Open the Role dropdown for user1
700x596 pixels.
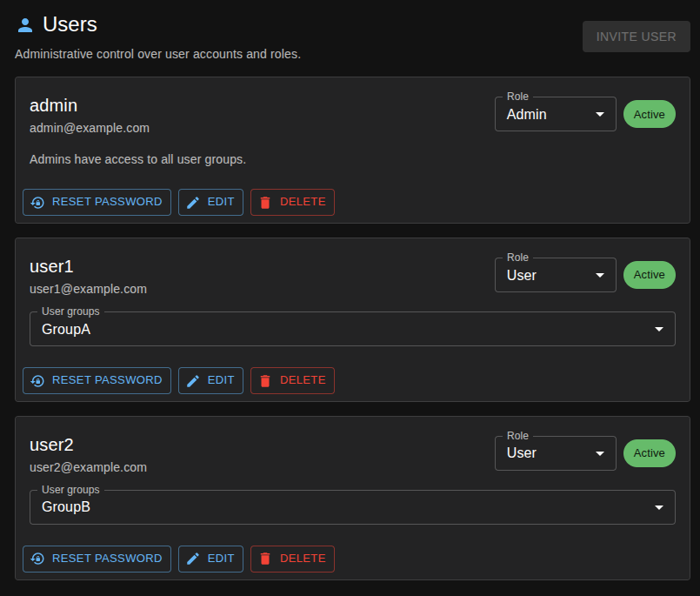[555, 275]
